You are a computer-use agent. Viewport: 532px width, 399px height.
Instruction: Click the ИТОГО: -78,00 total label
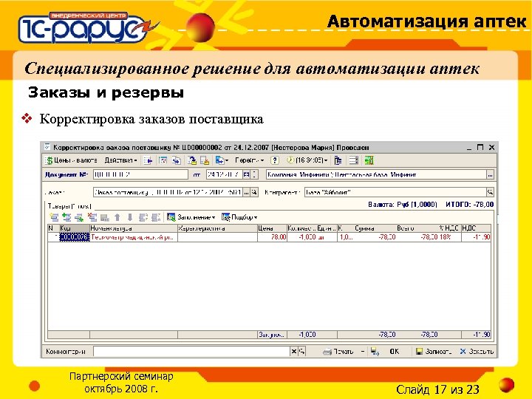[470, 205]
